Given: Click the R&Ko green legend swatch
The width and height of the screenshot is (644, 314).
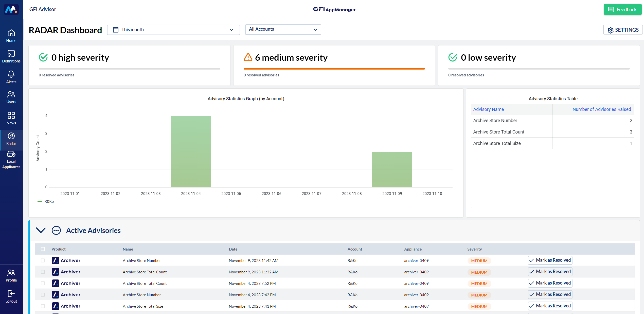Looking at the screenshot, I should 40,202.
